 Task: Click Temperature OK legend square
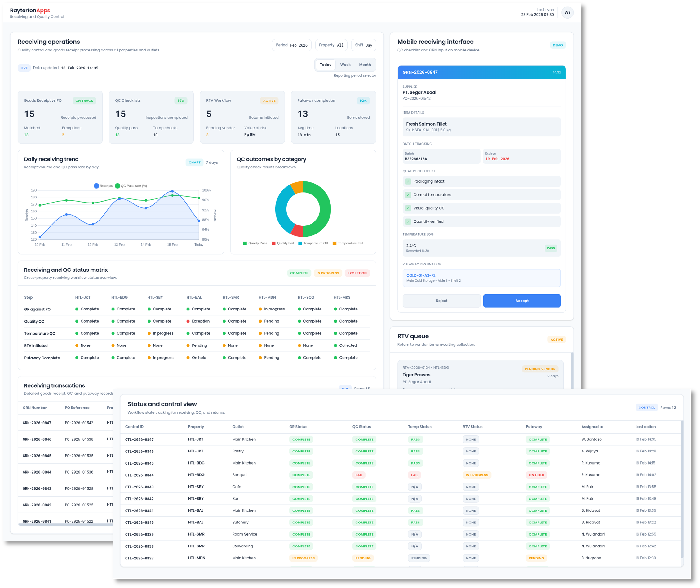pos(300,243)
